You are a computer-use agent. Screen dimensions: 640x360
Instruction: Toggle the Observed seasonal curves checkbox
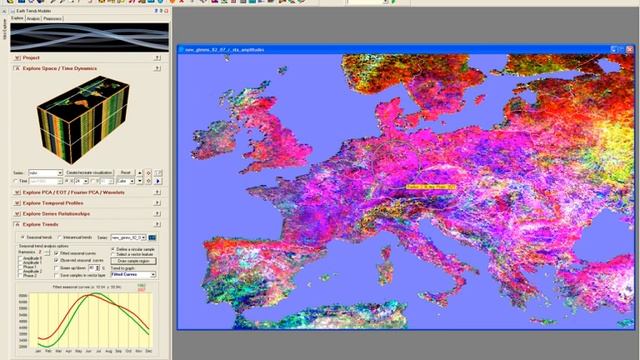(56, 260)
